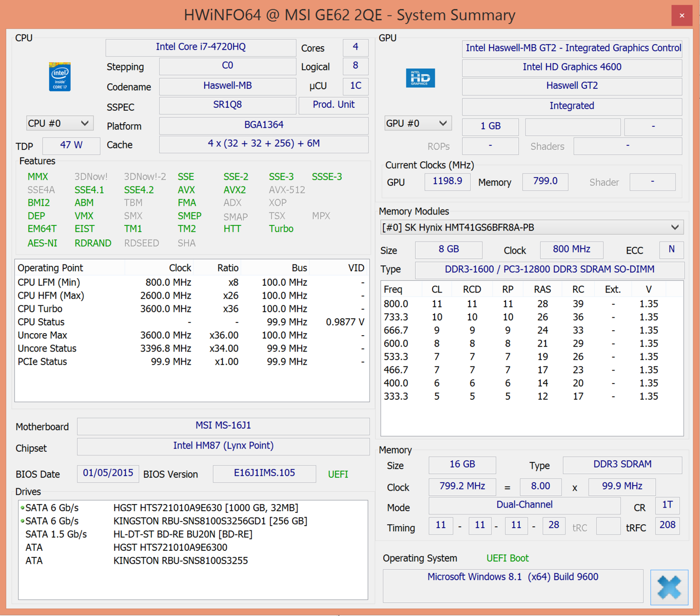Click the Dual-Channel memory mode field
The height and width of the screenshot is (616, 700).
coord(524,505)
